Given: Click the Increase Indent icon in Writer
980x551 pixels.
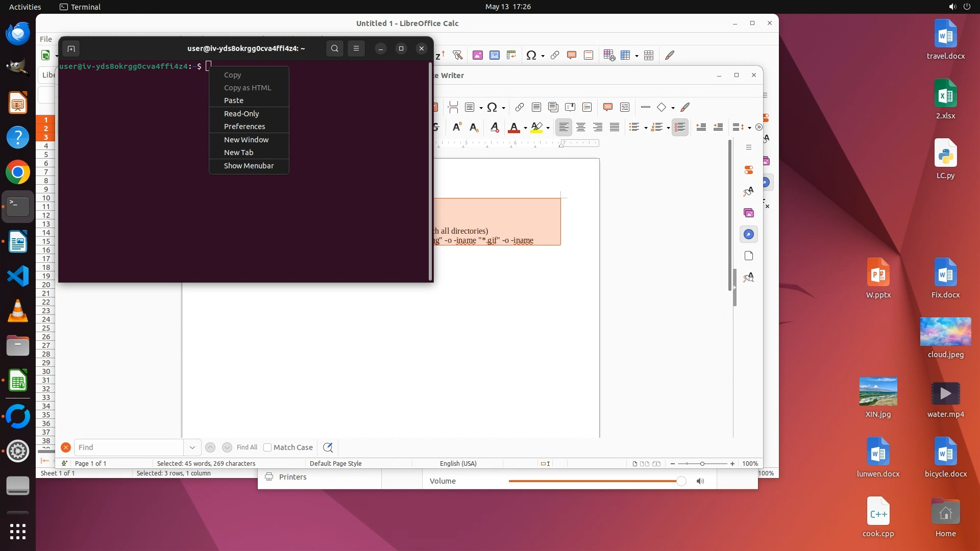Looking at the screenshot, I should (701, 128).
